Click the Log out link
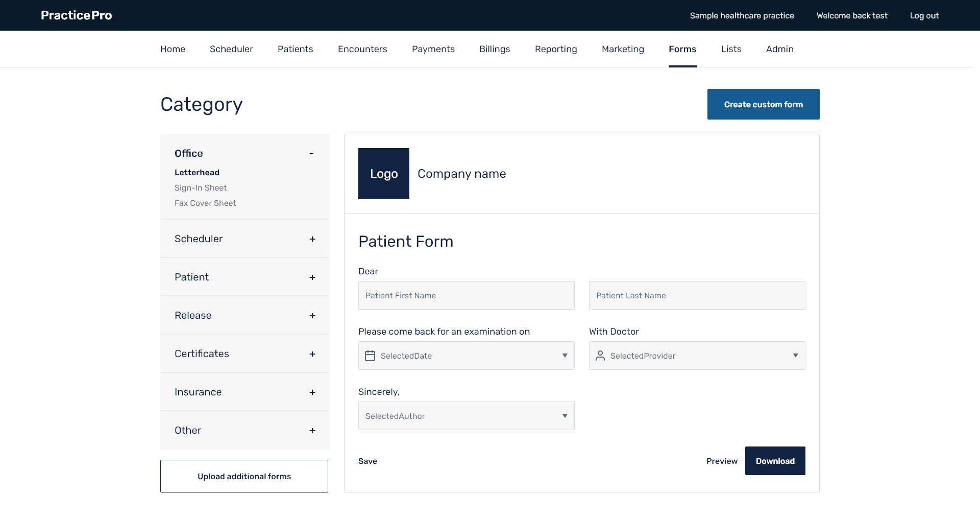This screenshot has width=980, height=517. click(924, 15)
